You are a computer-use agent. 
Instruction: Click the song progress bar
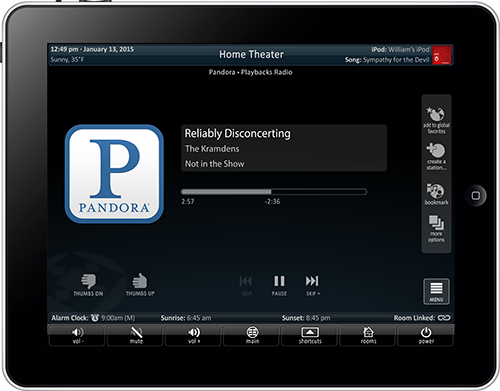click(x=274, y=192)
